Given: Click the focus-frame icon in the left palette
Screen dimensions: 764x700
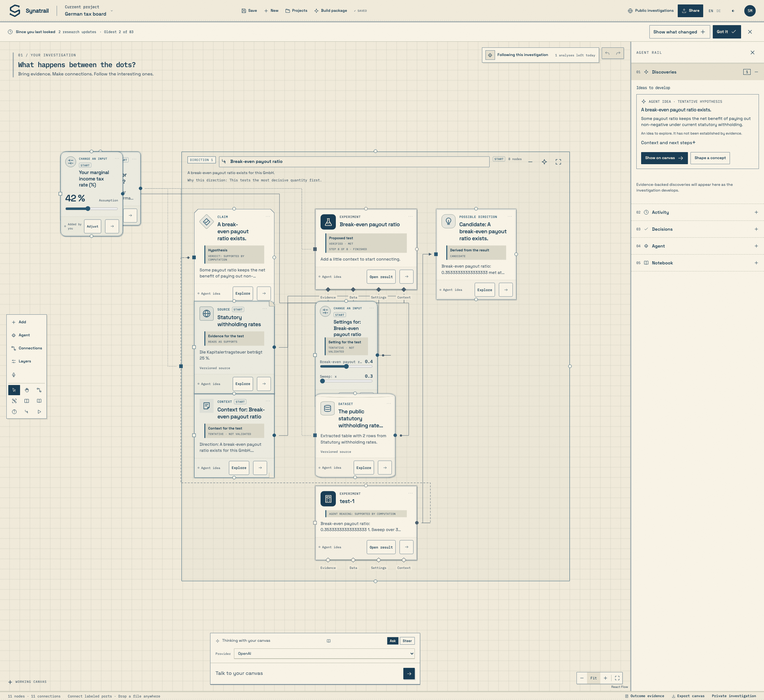Looking at the screenshot, I should coord(14,401).
